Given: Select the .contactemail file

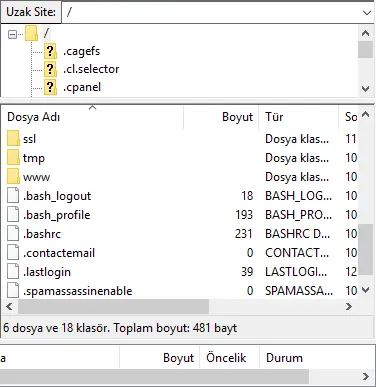Looking at the screenshot, I should click(180, 253).
